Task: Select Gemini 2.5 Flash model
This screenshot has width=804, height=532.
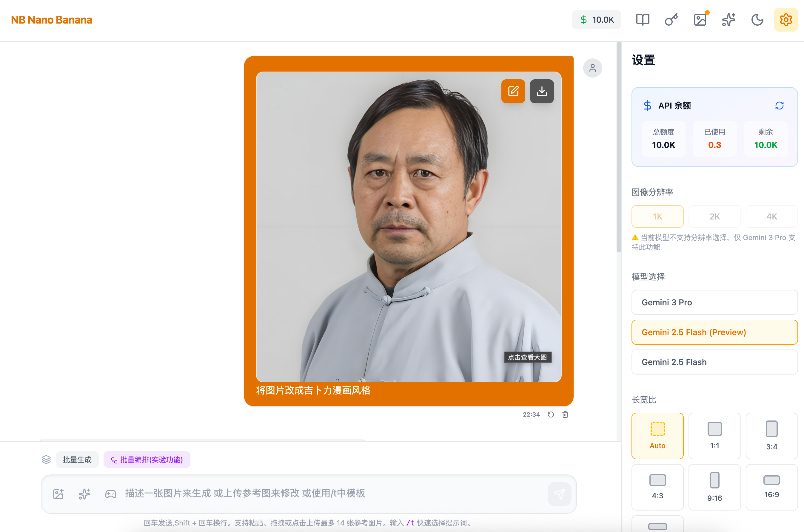Action: (x=714, y=362)
